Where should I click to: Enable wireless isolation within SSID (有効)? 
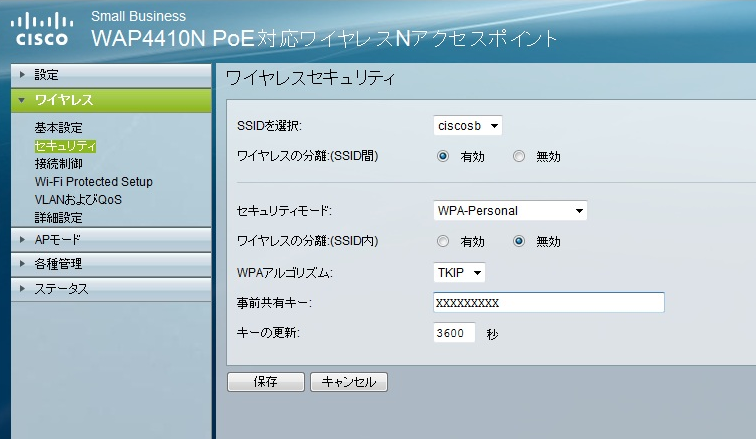click(443, 241)
